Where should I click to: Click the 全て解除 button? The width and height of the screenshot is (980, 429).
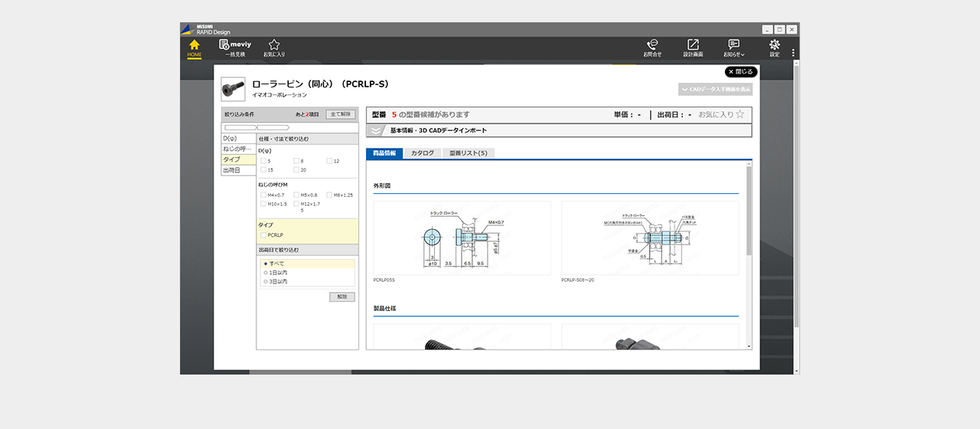[341, 114]
